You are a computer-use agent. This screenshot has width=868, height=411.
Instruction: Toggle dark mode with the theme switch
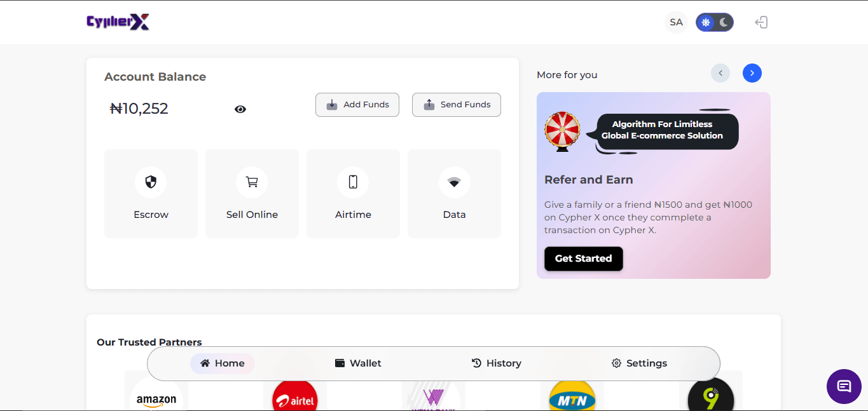tap(722, 22)
